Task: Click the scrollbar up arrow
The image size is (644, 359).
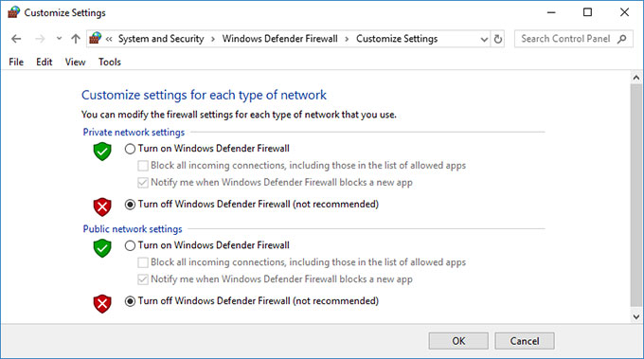Action: coord(636,78)
